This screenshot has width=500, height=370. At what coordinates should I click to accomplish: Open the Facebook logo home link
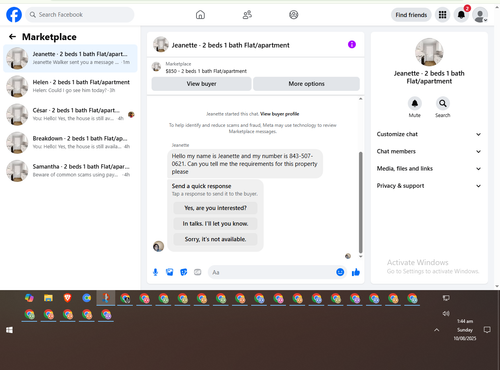14,15
